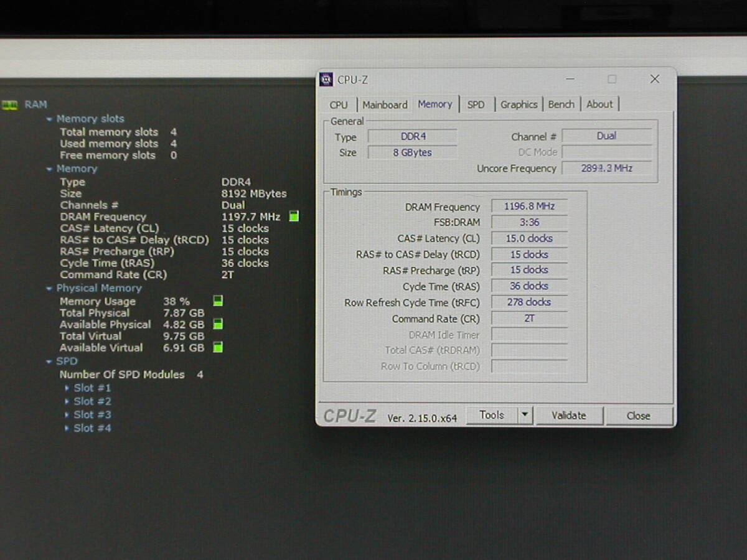Switch to the SPD tab
Screen dimensions: 747x560
[476, 105]
